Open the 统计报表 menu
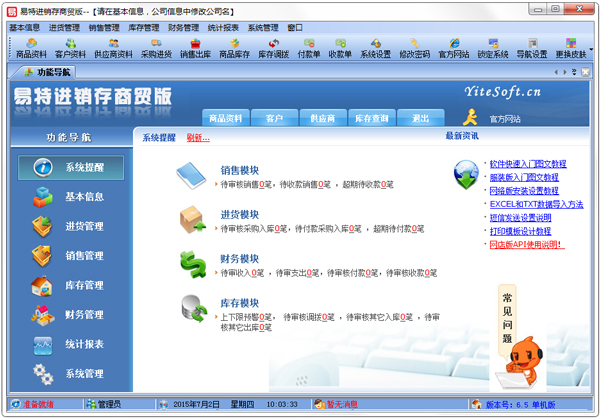Viewport: 600px width, 418px height. 223,28
